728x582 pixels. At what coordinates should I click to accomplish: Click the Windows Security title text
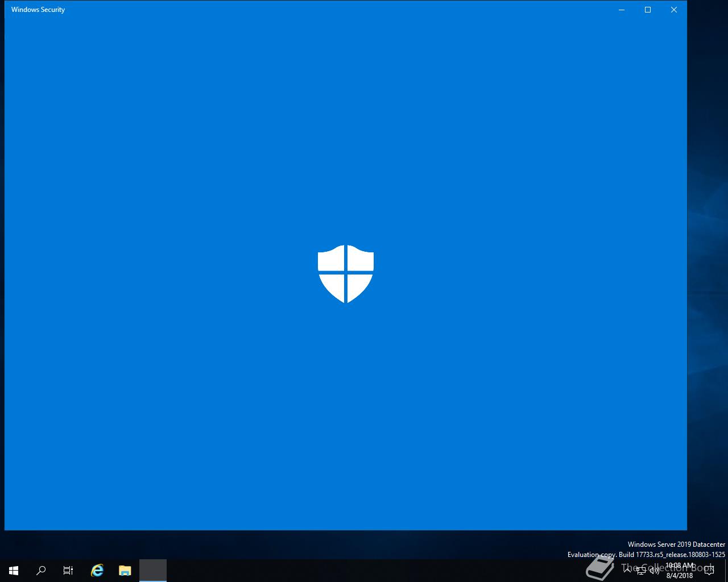pos(38,10)
